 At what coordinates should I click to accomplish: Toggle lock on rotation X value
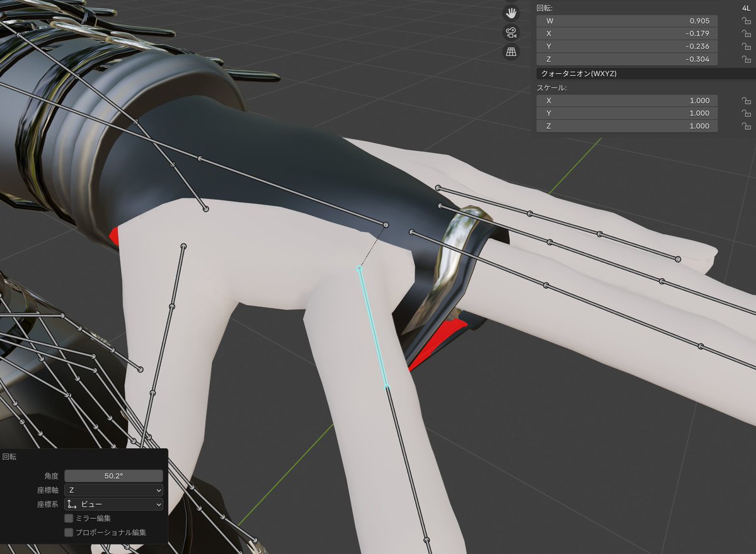746,33
